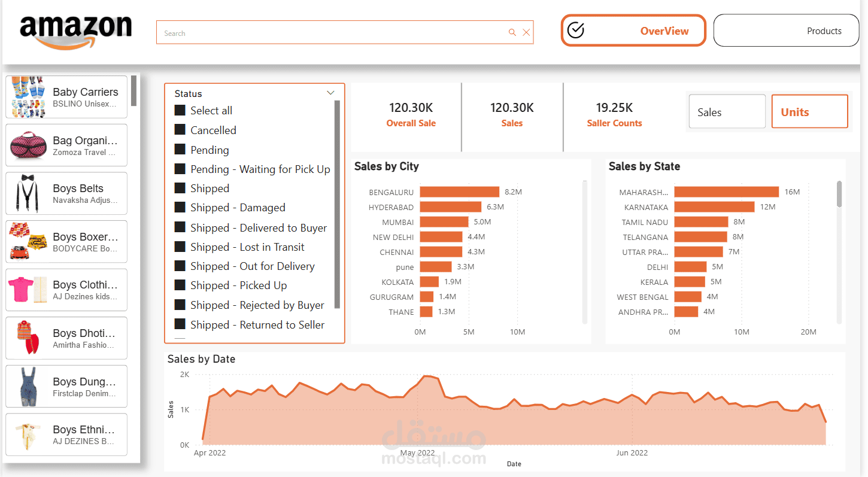Toggle the Cancelled status checkbox
Viewport: 868px width, 477px height.
(x=180, y=130)
